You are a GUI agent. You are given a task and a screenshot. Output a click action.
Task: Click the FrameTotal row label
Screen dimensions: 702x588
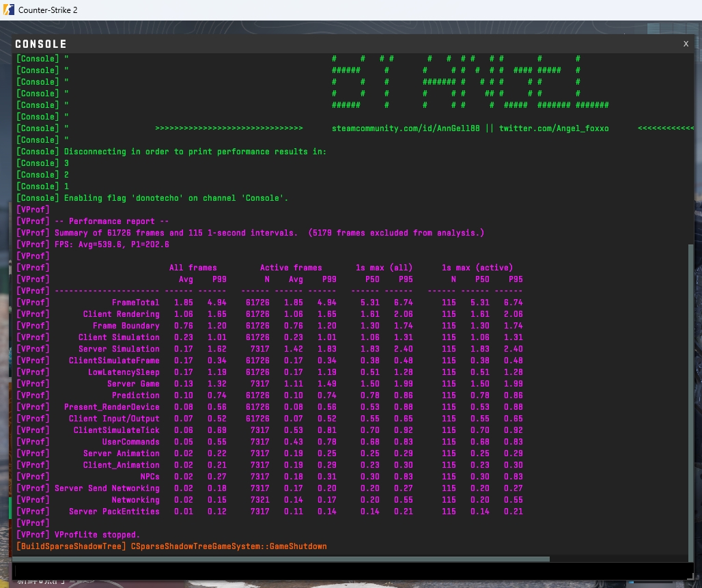tap(136, 303)
